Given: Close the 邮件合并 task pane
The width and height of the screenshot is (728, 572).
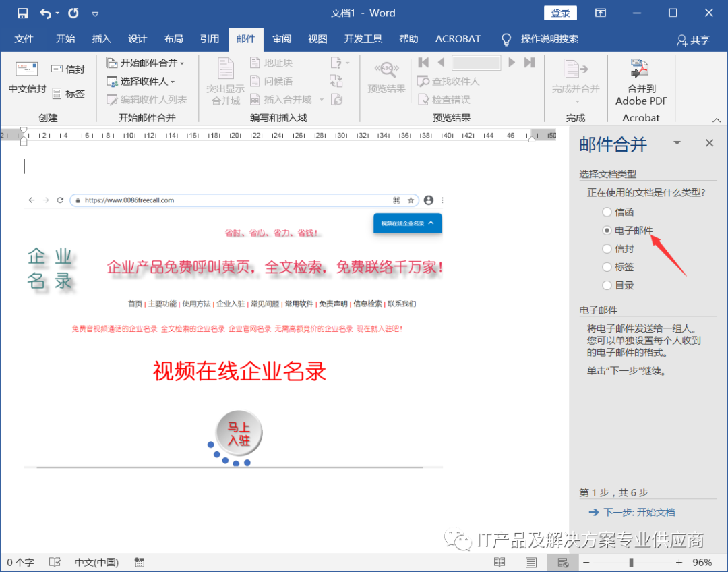Looking at the screenshot, I should [x=709, y=143].
